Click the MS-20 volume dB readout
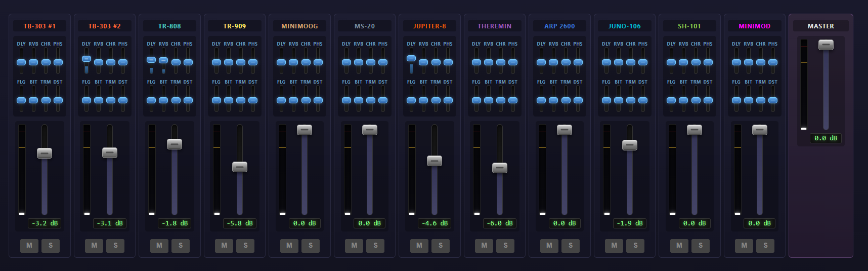This screenshot has height=271, width=868. click(x=369, y=223)
